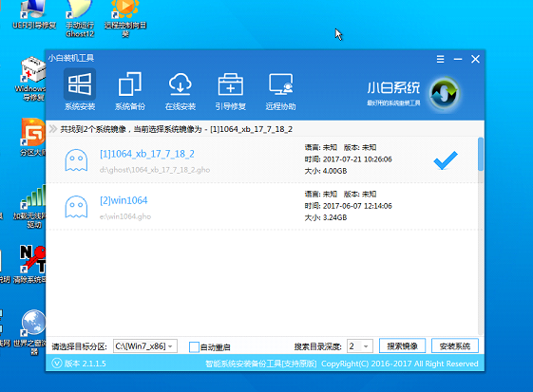Click the 搜索镜像 button
The width and height of the screenshot is (533, 392).
coord(402,345)
